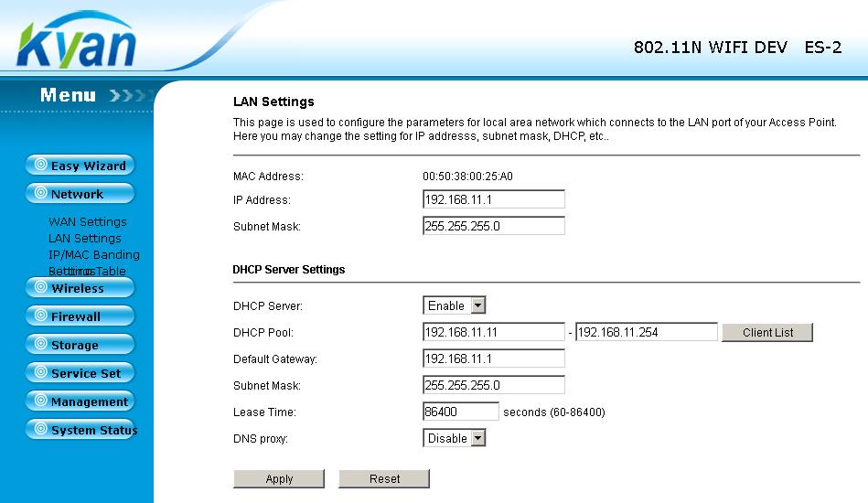Image resolution: width=868 pixels, height=503 pixels.
Task: Click the DHCP Pool start address field
Action: point(493,332)
